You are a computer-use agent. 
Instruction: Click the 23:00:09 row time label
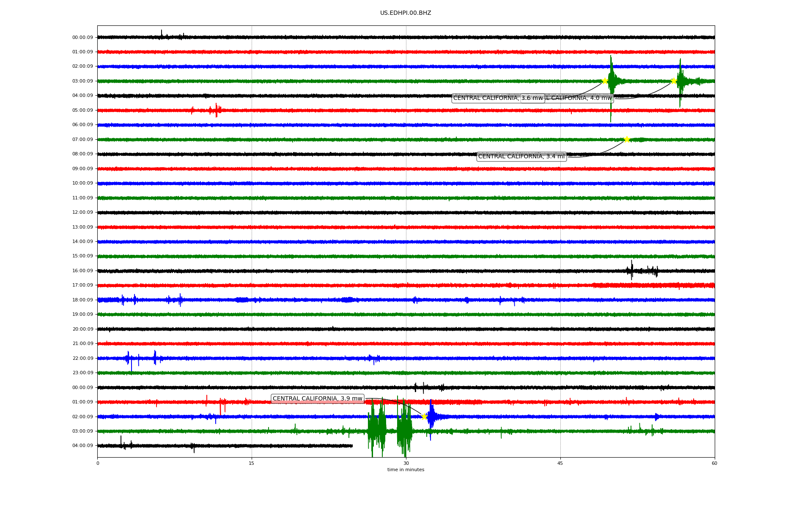point(82,373)
